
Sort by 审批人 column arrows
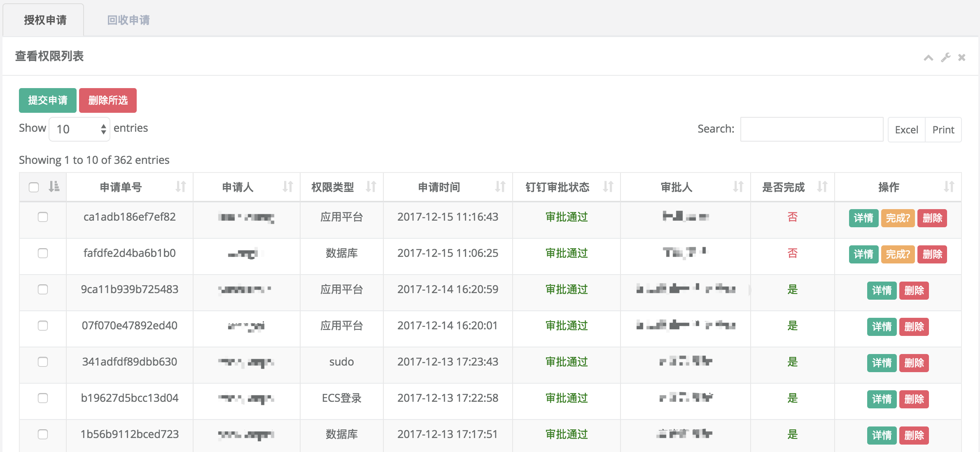(x=738, y=187)
